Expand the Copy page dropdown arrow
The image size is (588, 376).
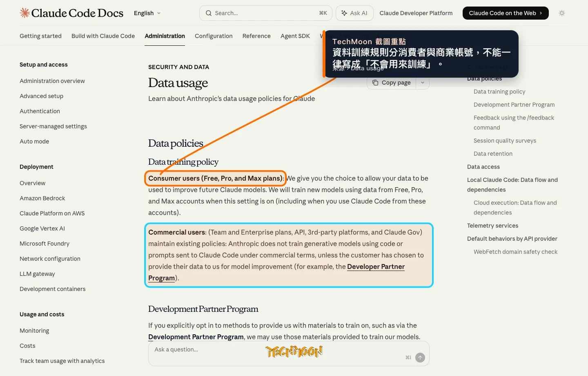423,83
